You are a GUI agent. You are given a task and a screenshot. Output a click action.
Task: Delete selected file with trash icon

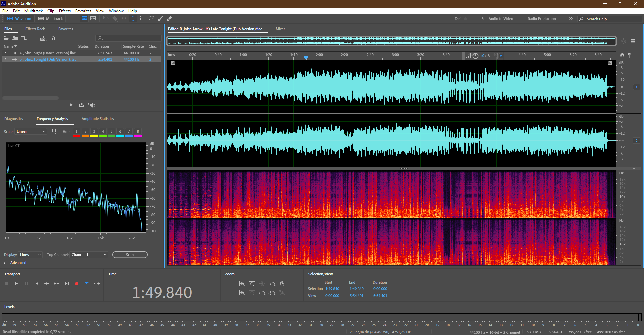coord(53,38)
